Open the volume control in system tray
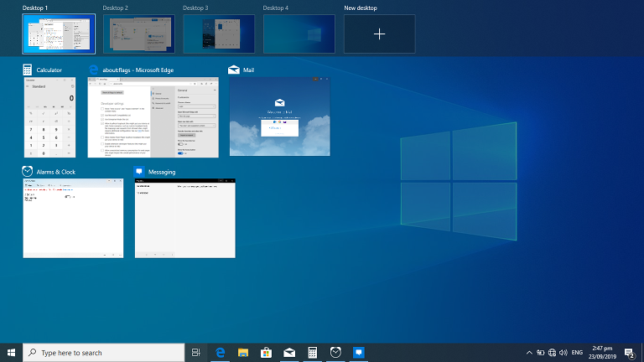 click(563, 353)
